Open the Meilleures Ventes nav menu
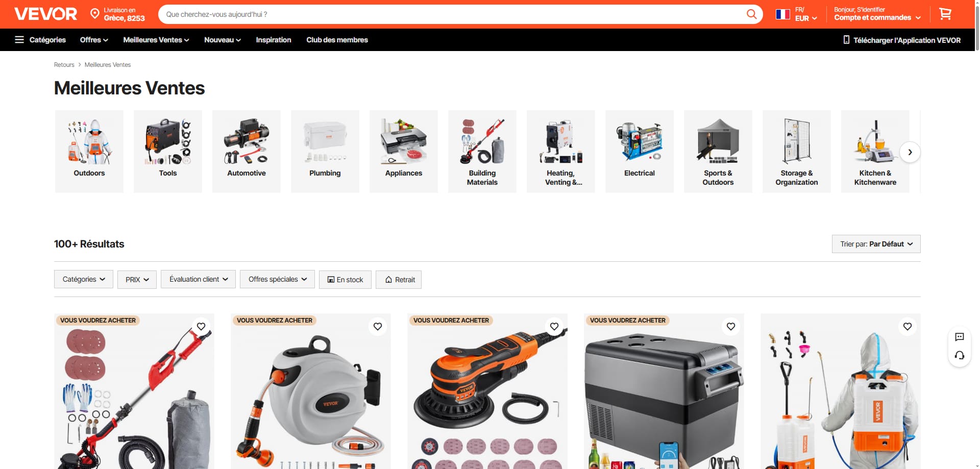Viewport: 980px width, 469px height. coord(156,40)
